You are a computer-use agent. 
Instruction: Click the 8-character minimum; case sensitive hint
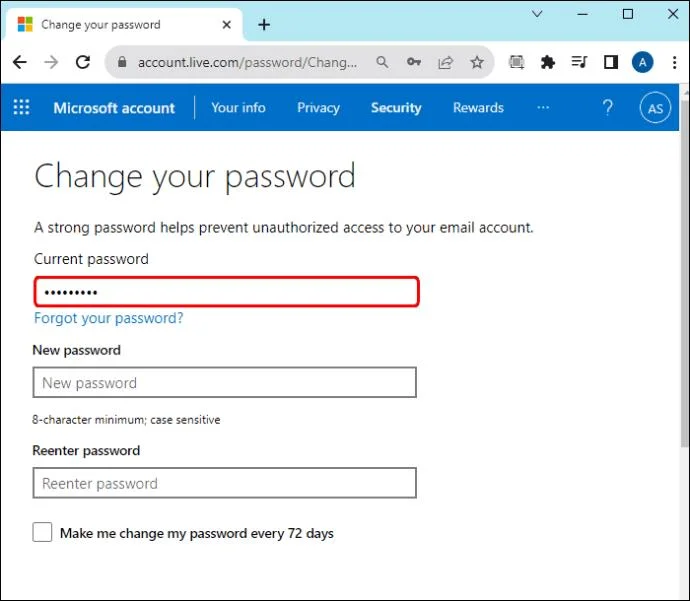[x=126, y=420]
